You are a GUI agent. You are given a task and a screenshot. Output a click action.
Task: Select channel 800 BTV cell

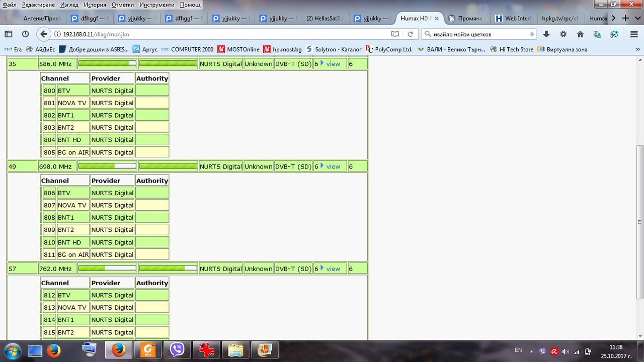coord(73,90)
